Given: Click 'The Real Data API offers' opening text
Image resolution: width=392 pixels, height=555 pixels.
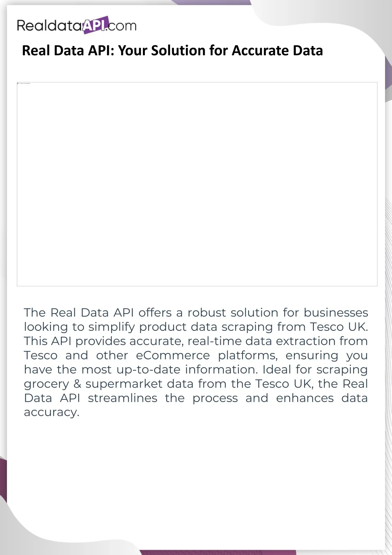Looking at the screenshot, I should (98, 313).
